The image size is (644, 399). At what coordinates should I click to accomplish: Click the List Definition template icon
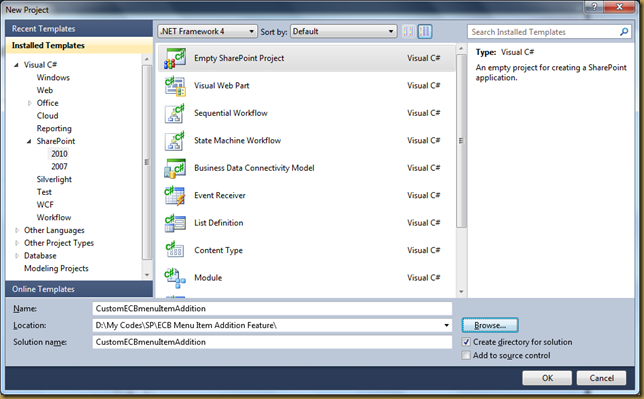[175, 223]
